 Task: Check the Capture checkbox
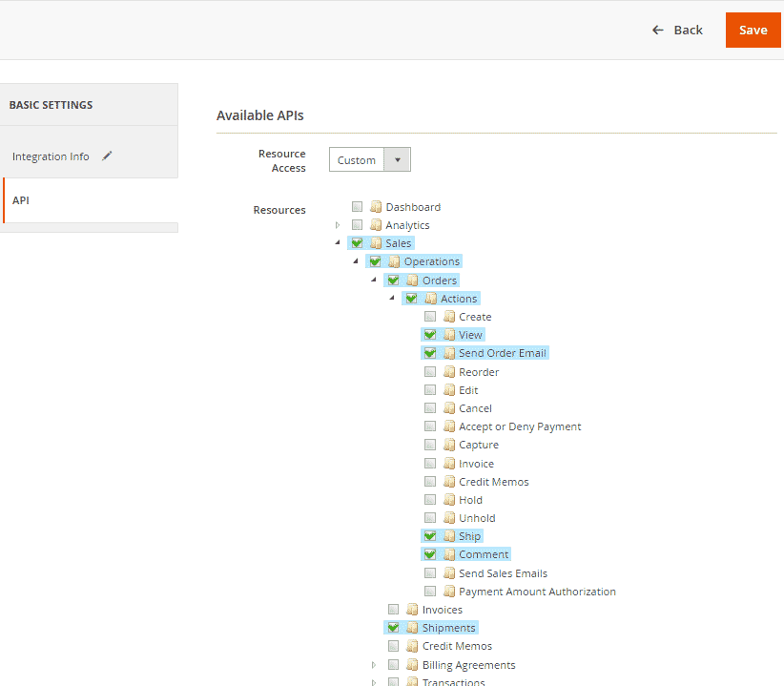coord(430,445)
